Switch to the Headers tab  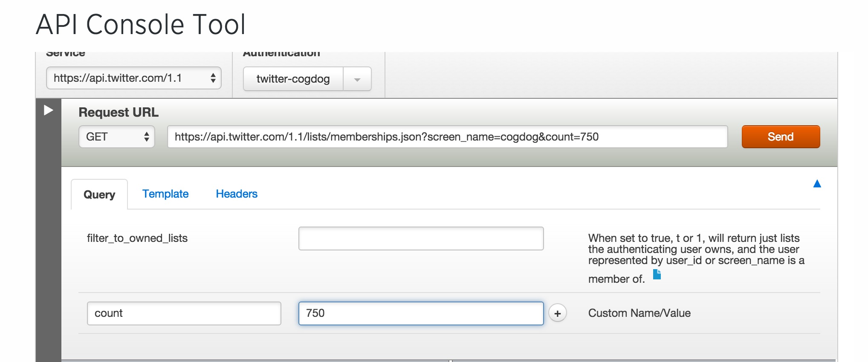(x=237, y=194)
